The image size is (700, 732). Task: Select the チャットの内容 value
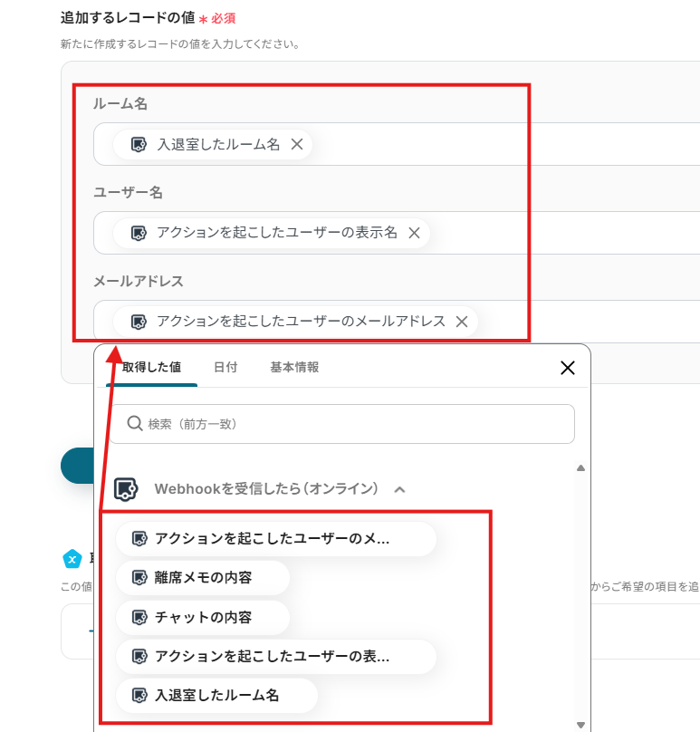pos(203,618)
